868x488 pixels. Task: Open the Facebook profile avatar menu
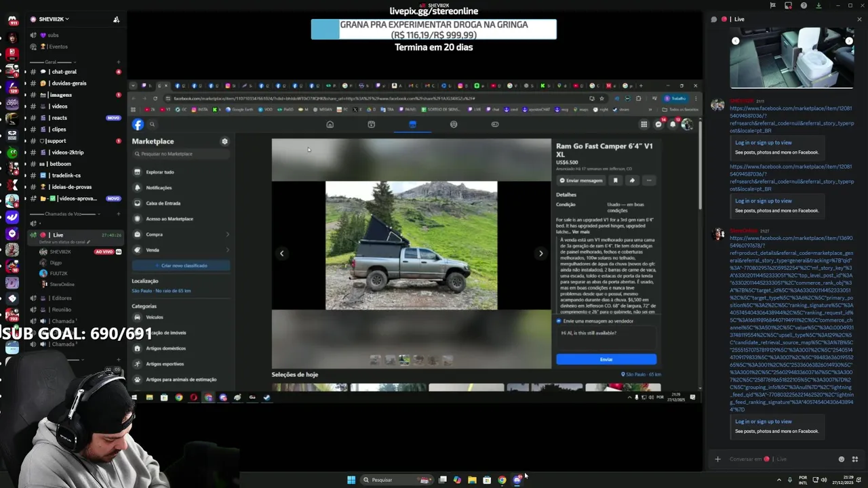click(687, 124)
